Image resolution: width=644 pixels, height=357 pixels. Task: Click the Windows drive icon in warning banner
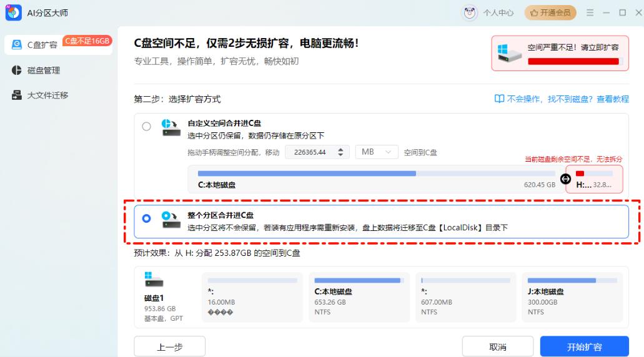tap(509, 53)
